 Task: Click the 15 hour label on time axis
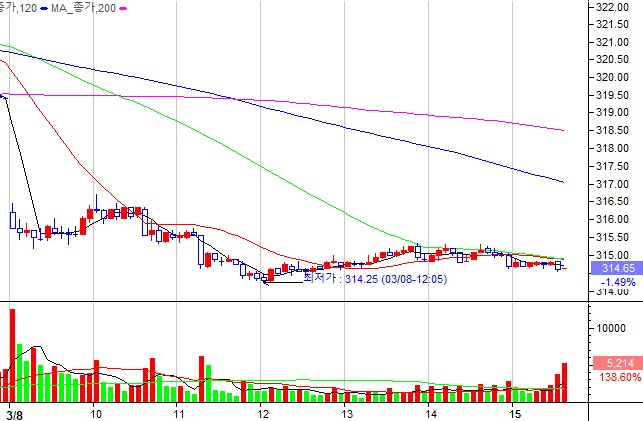point(515,414)
